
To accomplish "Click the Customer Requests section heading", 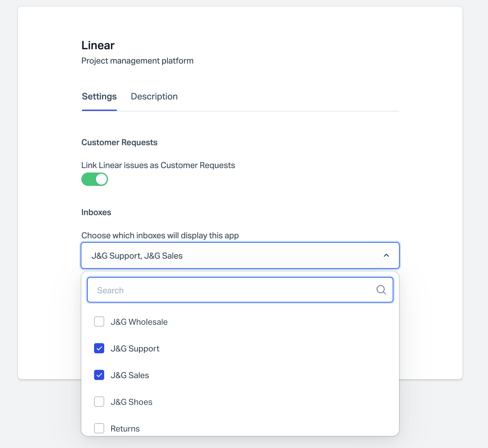I will point(119,142).
